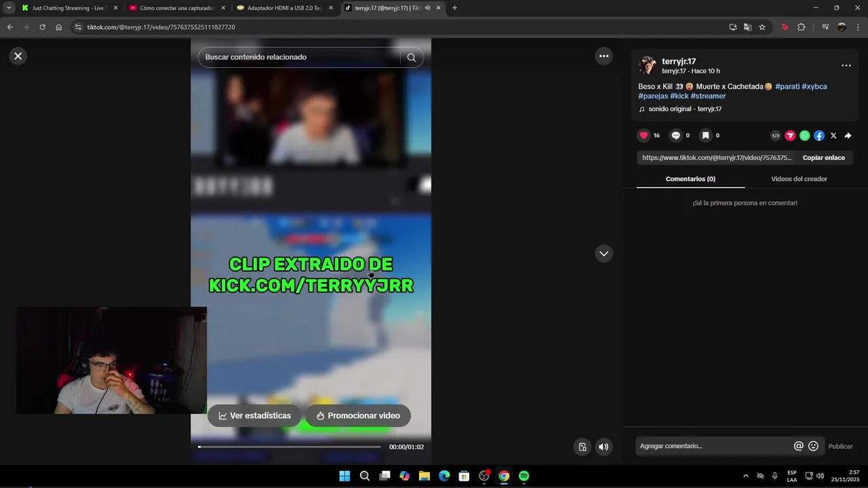Toggle video mute with the speaker icon

pos(604,447)
